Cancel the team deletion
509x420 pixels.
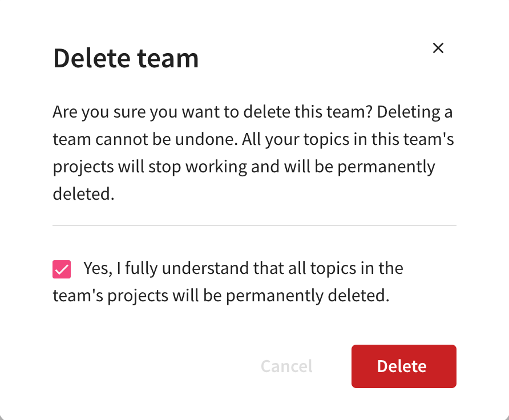[286, 366]
